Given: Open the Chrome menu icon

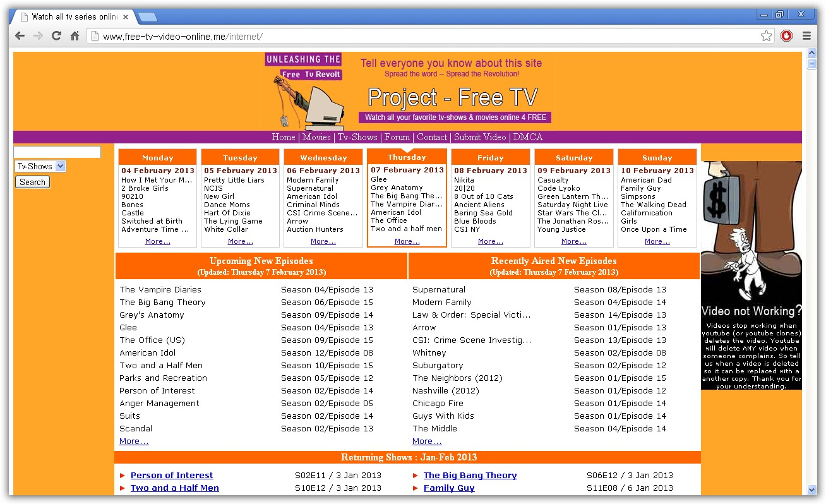Looking at the screenshot, I should click(806, 36).
